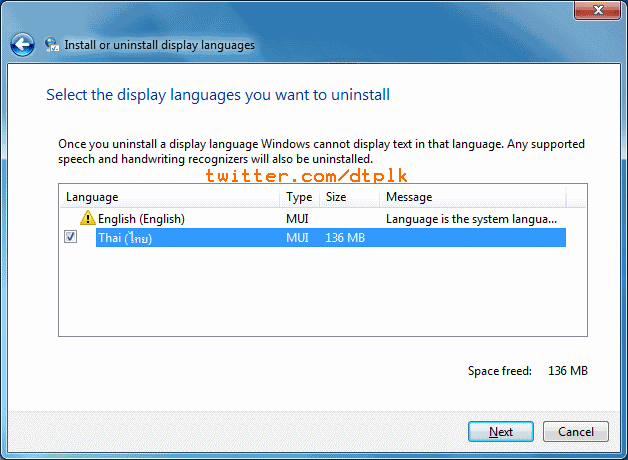Cancel the uninstall wizard

(576, 432)
